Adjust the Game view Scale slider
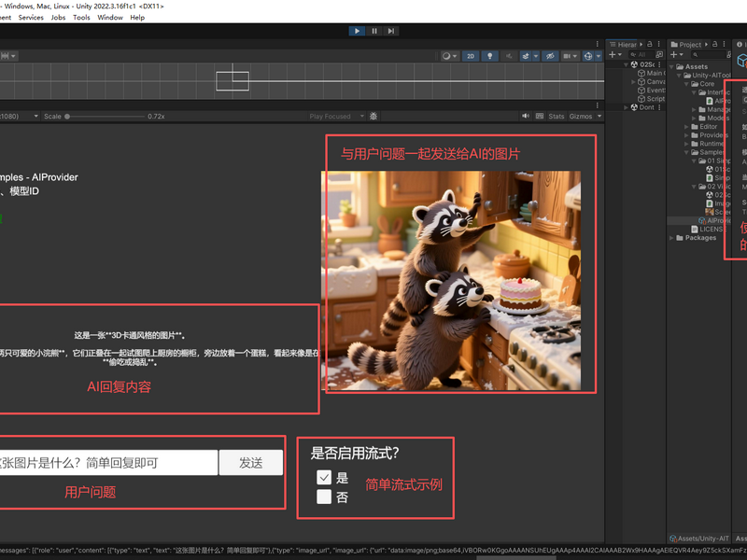 tap(105, 116)
